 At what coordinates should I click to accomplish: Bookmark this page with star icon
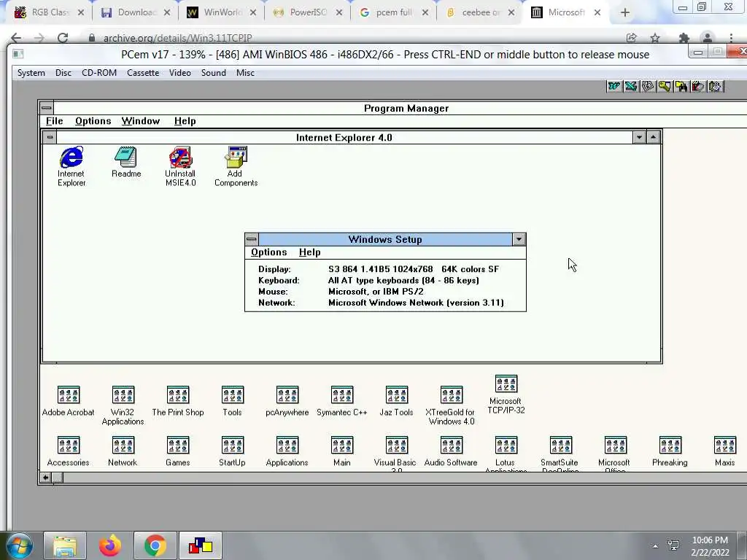click(x=655, y=38)
